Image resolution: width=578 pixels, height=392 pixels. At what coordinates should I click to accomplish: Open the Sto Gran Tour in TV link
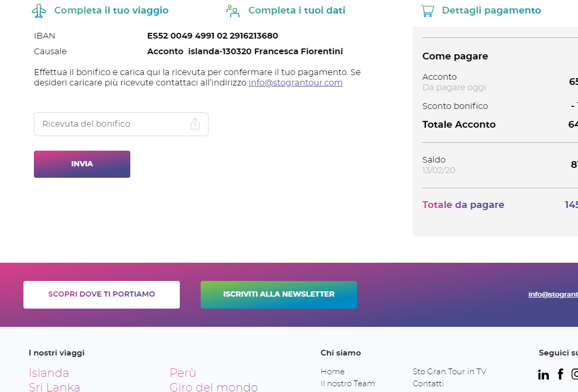pos(449,371)
